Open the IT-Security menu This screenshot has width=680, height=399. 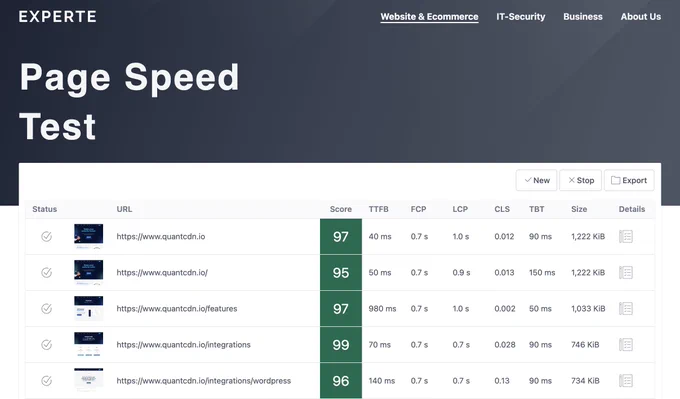[520, 16]
